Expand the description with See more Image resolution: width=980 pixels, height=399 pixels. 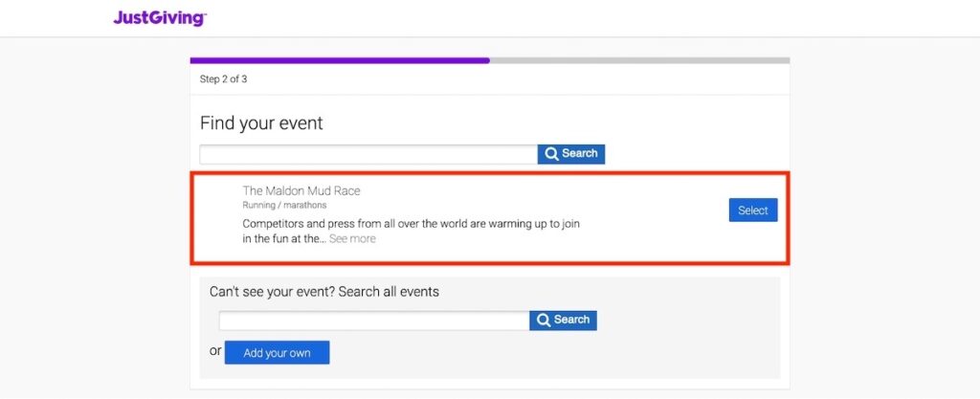coord(352,239)
